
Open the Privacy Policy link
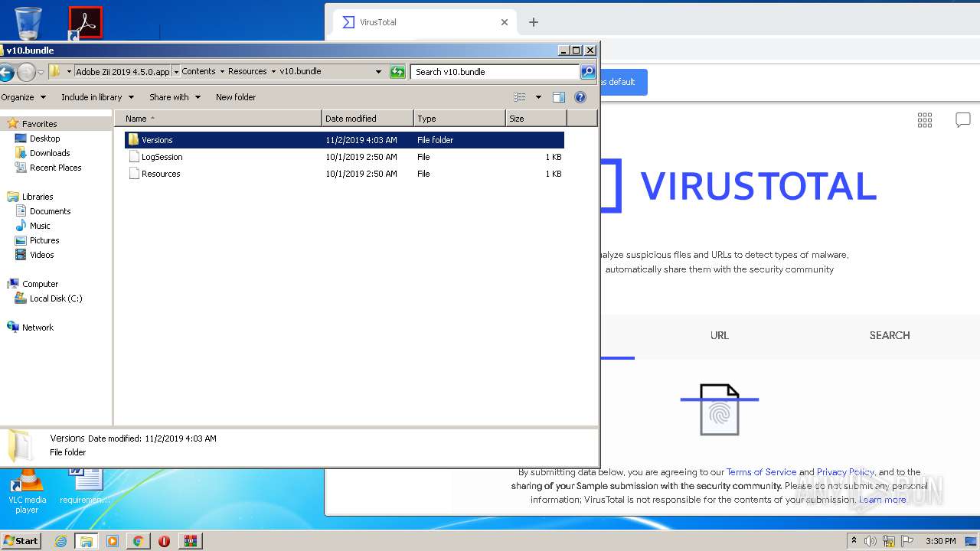(x=845, y=472)
